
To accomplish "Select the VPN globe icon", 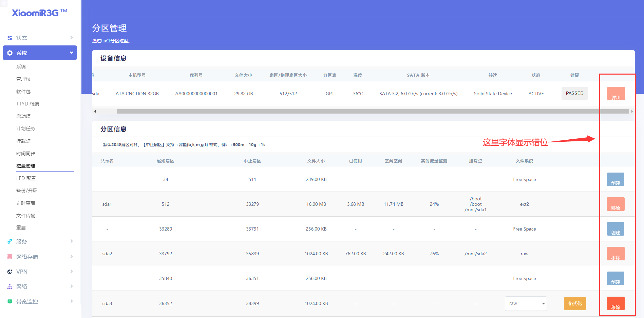I will tap(9, 271).
